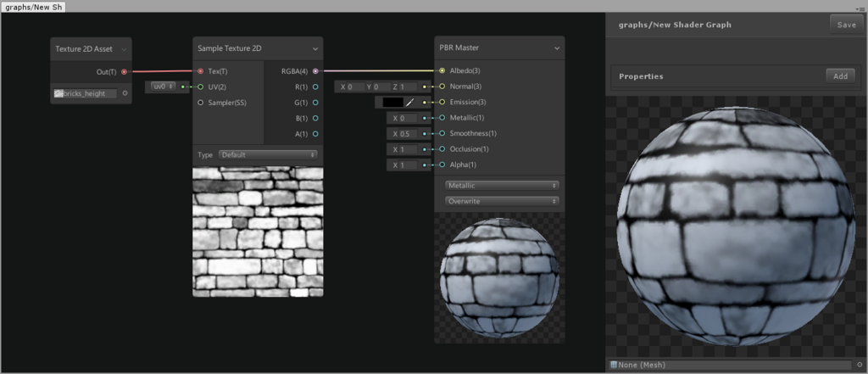This screenshot has height=374, width=868.
Task: Click the Add property button
Action: (x=840, y=76)
